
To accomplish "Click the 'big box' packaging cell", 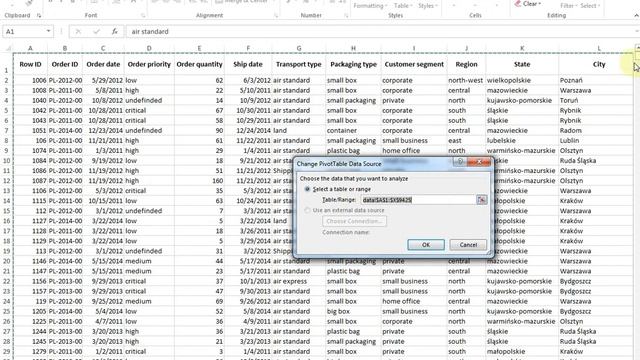I will point(353,311).
